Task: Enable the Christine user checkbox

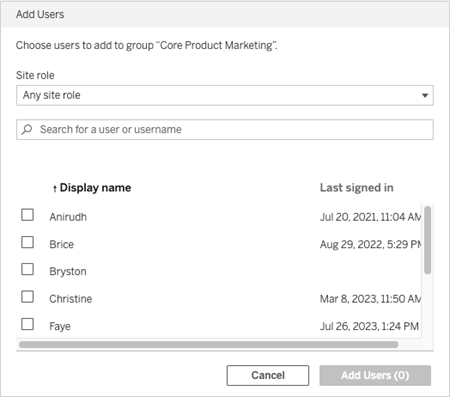Action: point(27,297)
